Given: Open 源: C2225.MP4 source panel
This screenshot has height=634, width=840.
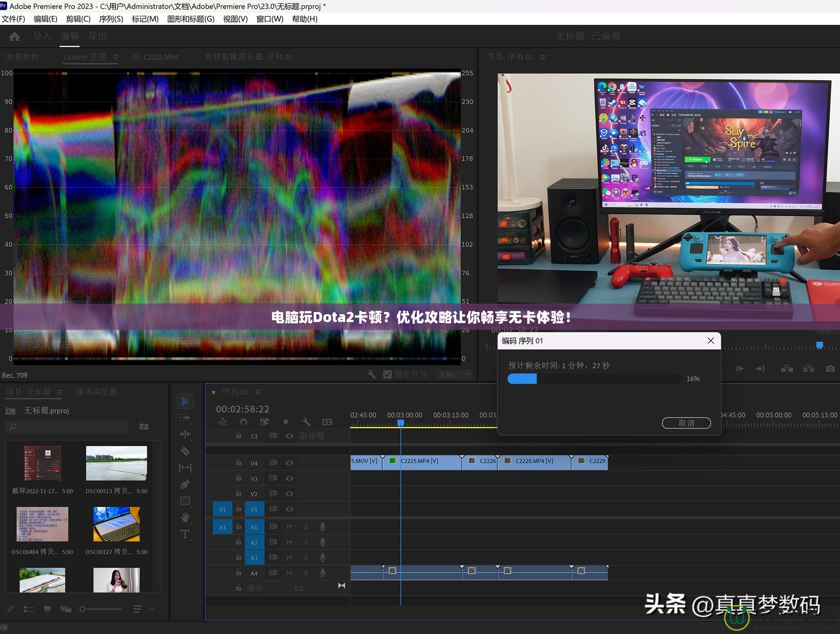Looking at the screenshot, I should [155, 57].
